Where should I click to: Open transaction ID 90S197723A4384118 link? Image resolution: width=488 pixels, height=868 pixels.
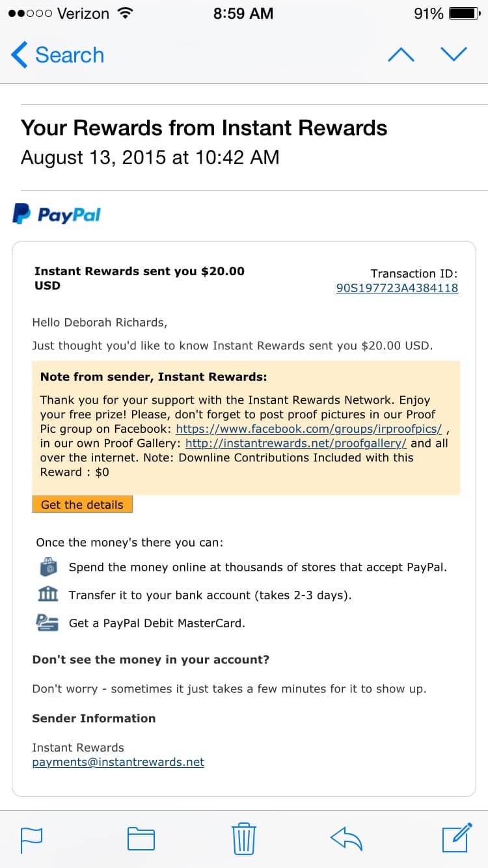click(x=397, y=288)
